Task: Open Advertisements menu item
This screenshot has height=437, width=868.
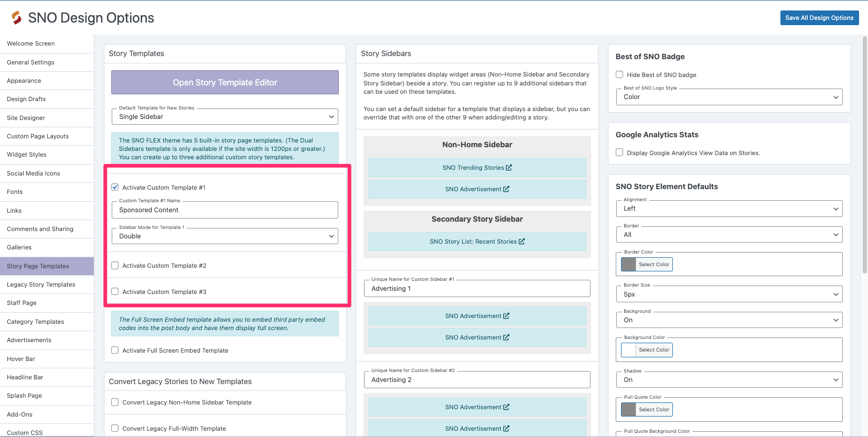Action: tap(47, 340)
